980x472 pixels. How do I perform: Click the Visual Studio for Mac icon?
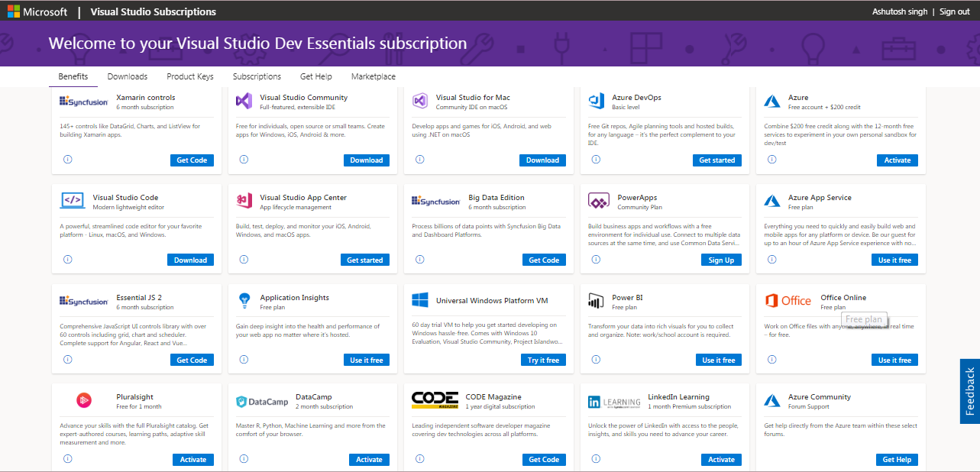pyautogui.click(x=419, y=101)
